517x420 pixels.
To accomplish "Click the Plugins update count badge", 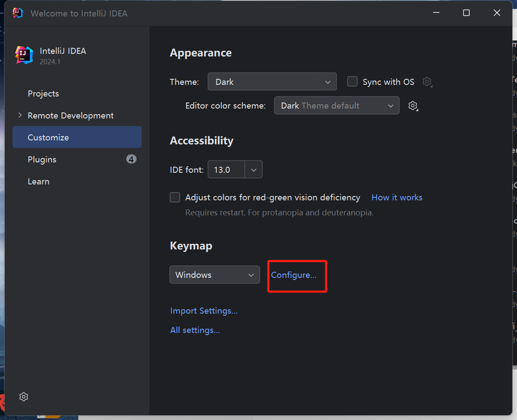I will (x=131, y=159).
